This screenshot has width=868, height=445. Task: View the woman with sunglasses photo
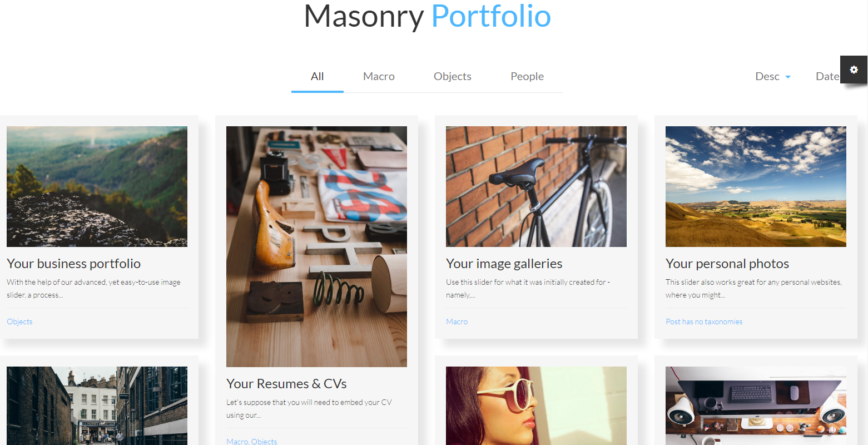pyautogui.click(x=536, y=406)
